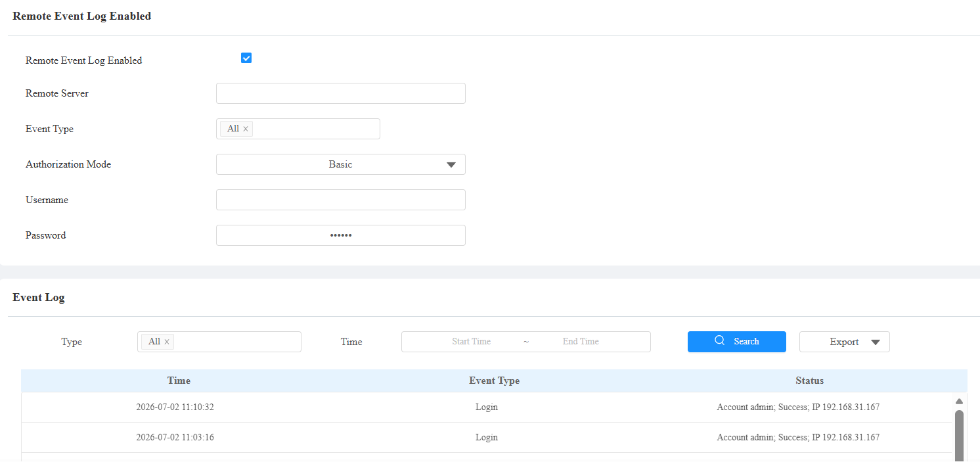Click the status text of the 11:10:32 row
The image size is (980, 464).
[798, 407]
